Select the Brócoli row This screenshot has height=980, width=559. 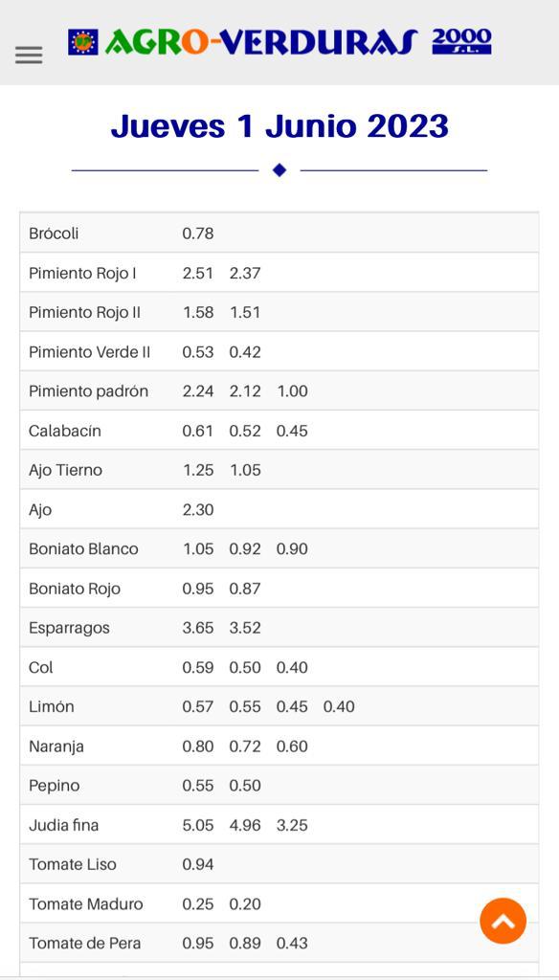(279, 234)
